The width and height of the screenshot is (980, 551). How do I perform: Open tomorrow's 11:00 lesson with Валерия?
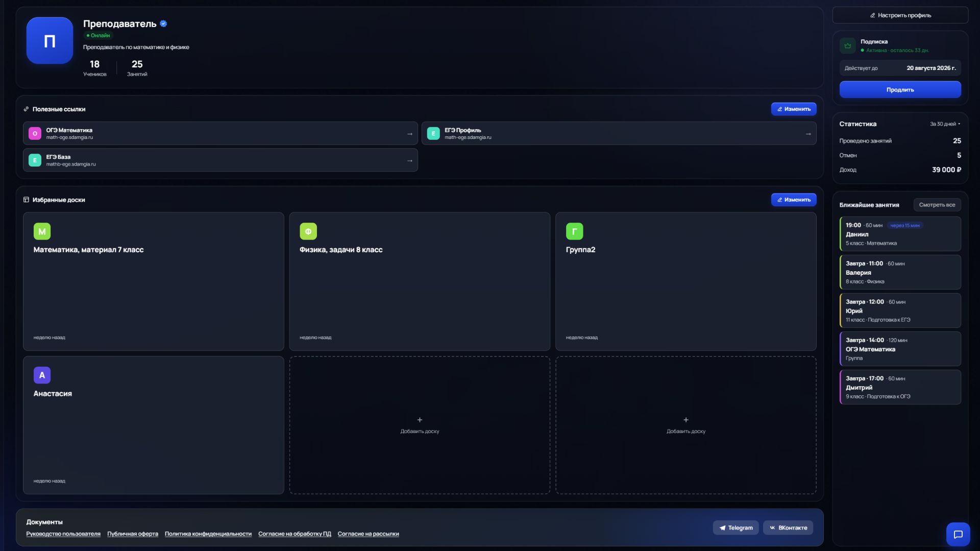coord(900,272)
